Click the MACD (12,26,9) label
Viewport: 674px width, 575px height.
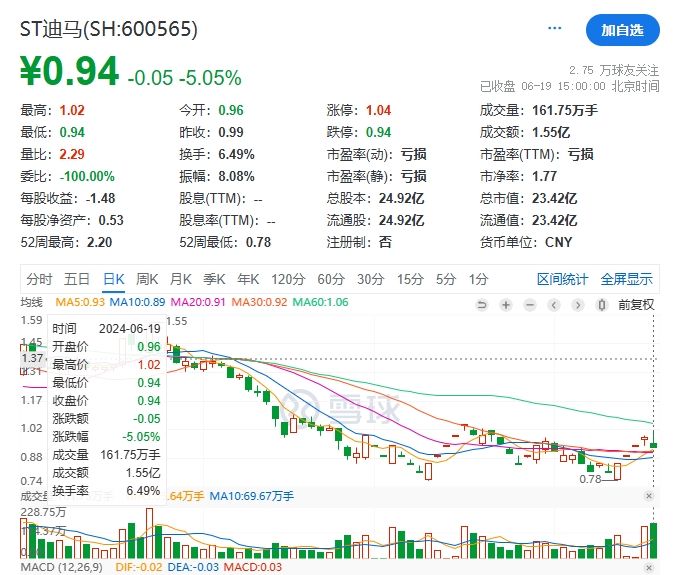(x=61, y=567)
